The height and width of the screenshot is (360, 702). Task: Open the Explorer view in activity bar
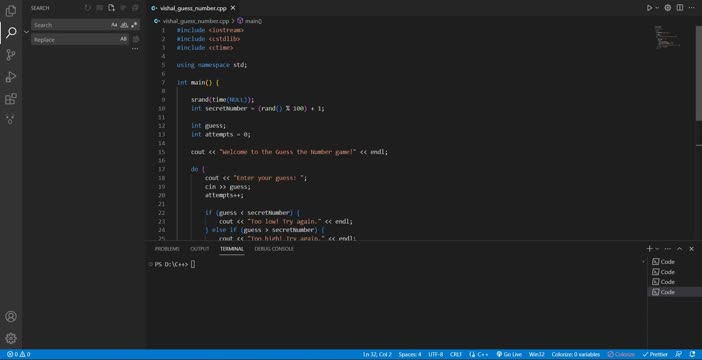pos(11,11)
